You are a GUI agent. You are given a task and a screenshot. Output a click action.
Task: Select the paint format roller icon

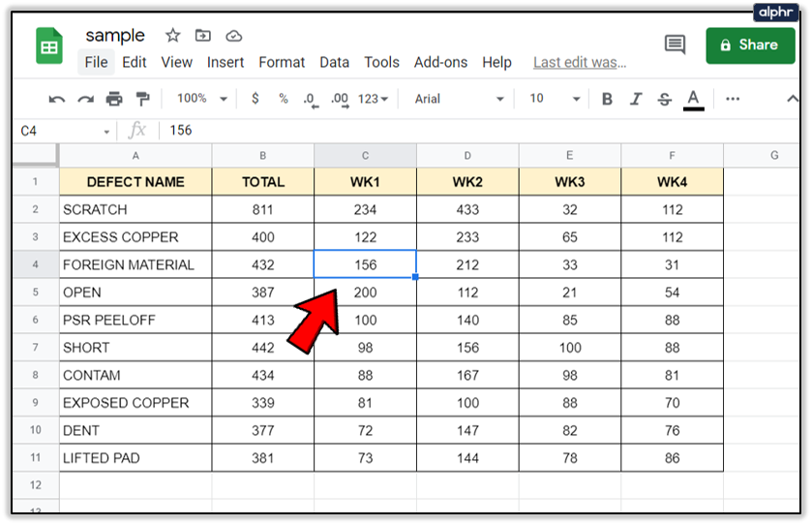[x=143, y=99]
